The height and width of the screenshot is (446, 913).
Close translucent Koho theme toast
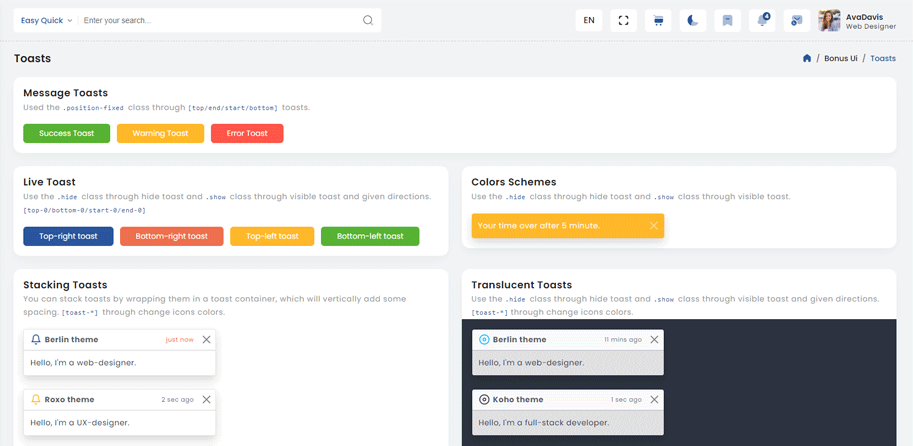coord(654,400)
